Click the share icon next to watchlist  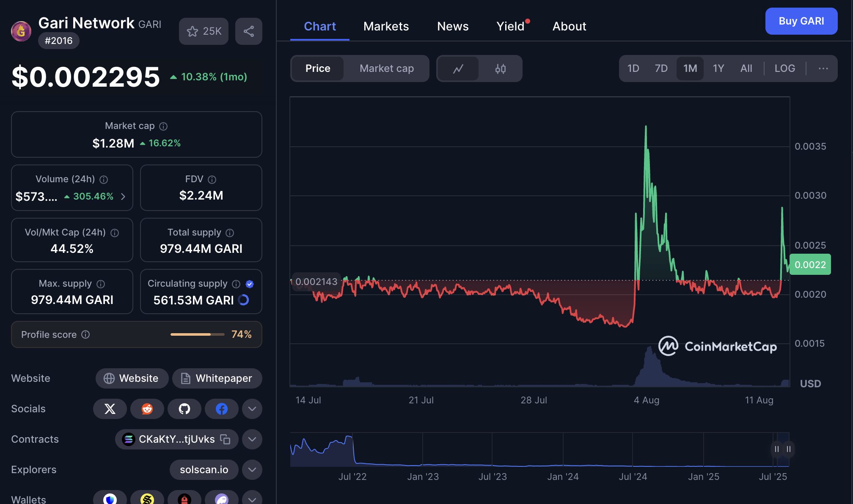pos(249,31)
